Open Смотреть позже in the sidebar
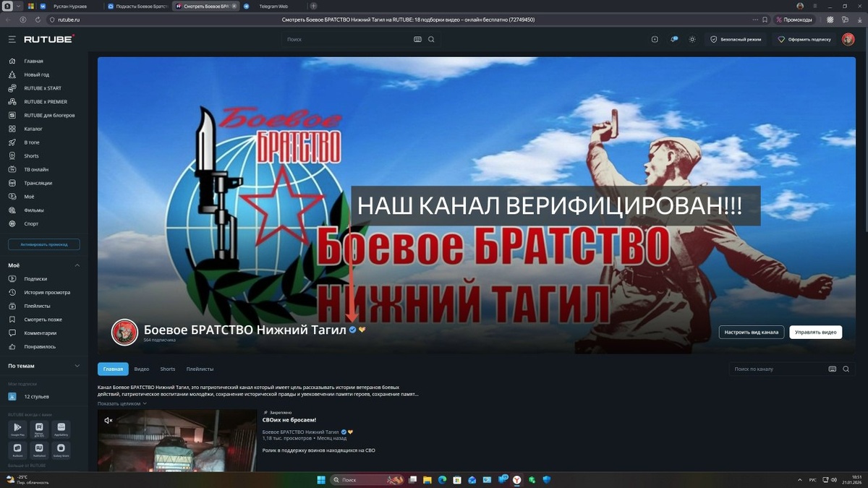Screen dimensions: 868x488 point(43,319)
